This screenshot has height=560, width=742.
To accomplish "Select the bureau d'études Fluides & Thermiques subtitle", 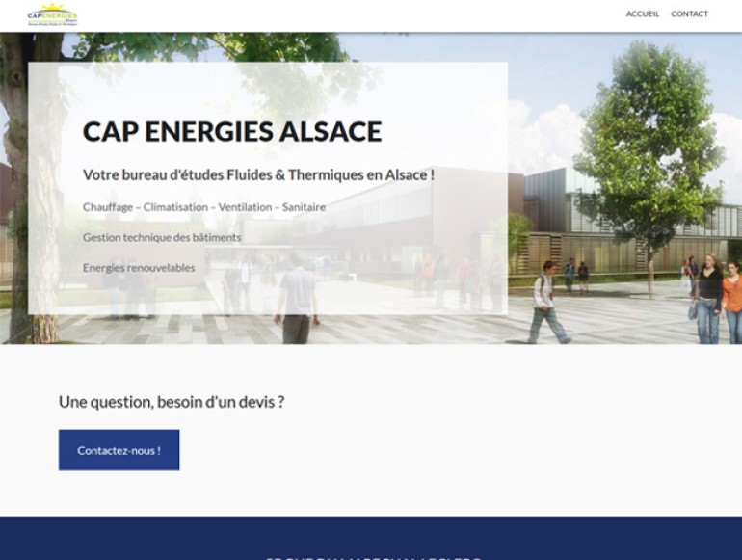I will click(x=258, y=175).
